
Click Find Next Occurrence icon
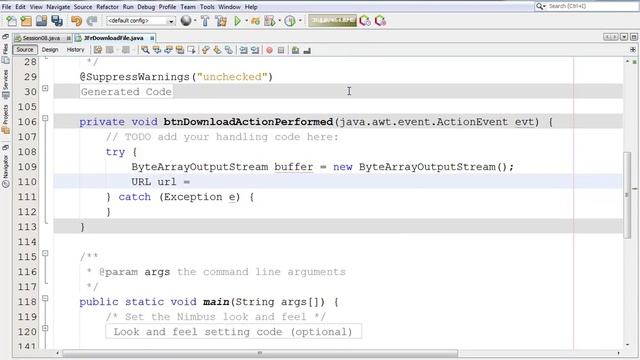[x=168, y=50]
